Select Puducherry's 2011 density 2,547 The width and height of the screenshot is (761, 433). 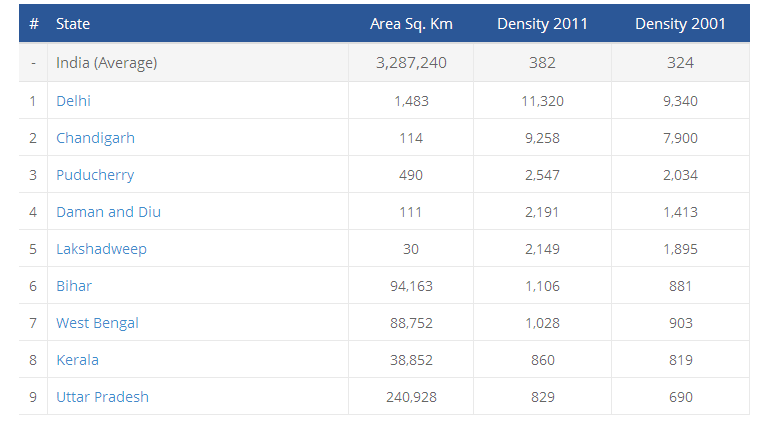(x=542, y=175)
